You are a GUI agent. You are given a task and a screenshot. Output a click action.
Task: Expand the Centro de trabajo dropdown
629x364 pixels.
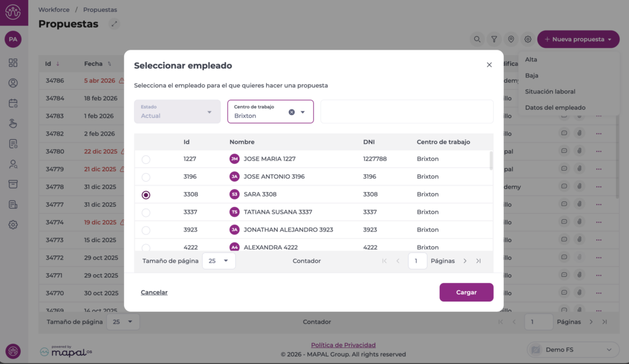click(x=303, y=112)
